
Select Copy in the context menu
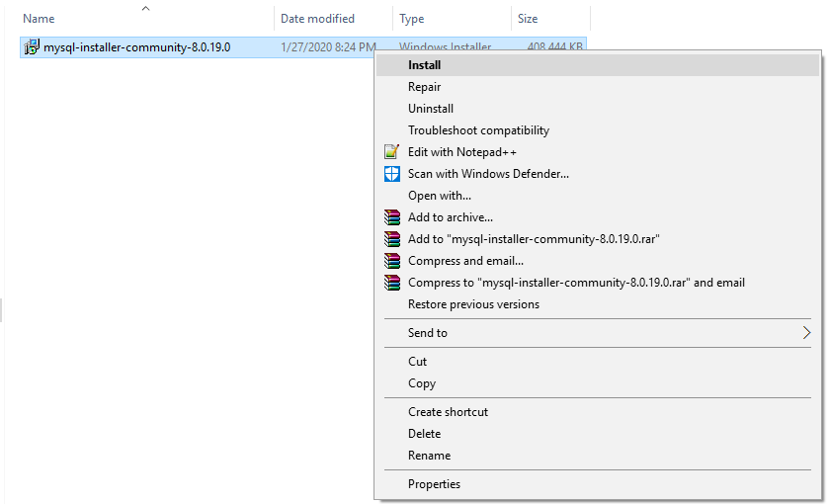click(x=598, y=383)
